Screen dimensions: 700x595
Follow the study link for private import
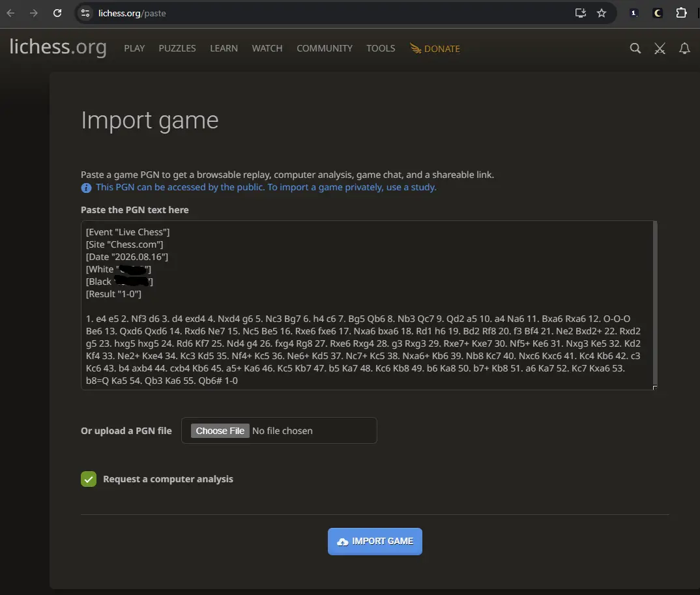point(266,187)
